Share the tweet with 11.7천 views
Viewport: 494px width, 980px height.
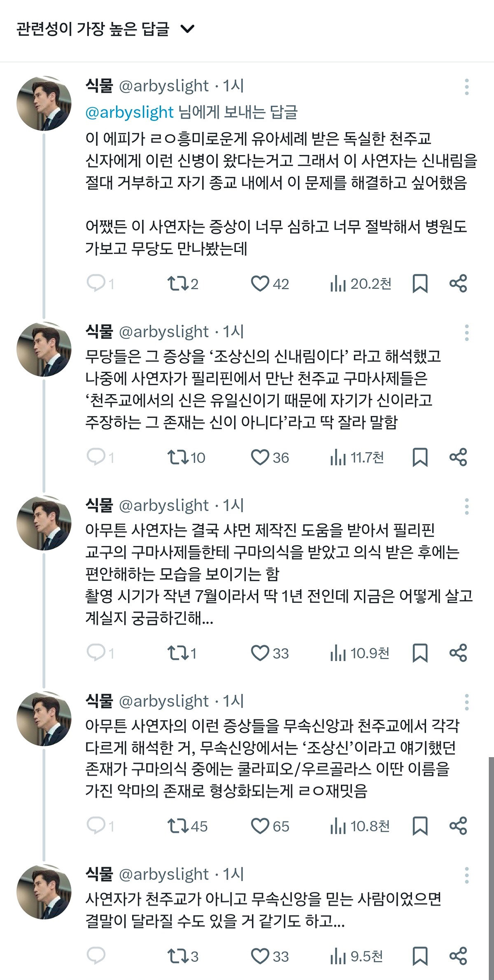click(458, 457)
